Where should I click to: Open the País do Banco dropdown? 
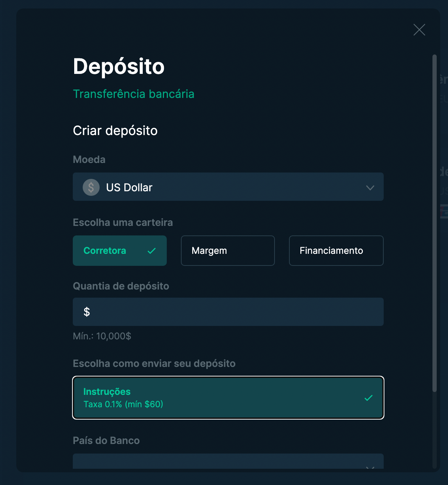[x=228, y=461]
